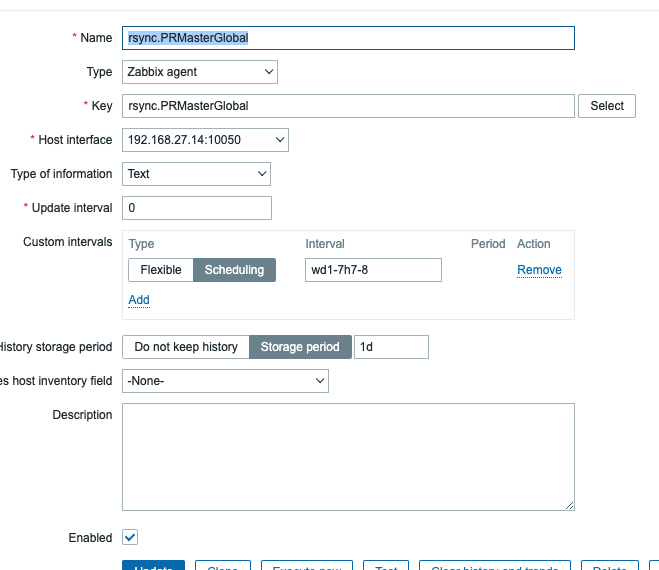Click the Description box resize handle
This screenshot has height=570, width=659.
[x=570, y=506]
